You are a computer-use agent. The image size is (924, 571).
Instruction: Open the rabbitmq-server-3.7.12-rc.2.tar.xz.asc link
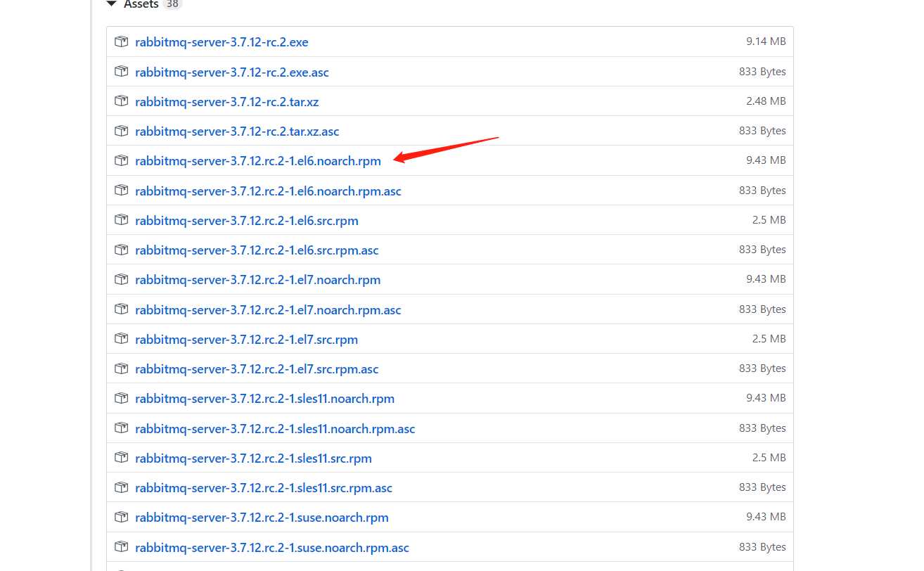[237, 131]
